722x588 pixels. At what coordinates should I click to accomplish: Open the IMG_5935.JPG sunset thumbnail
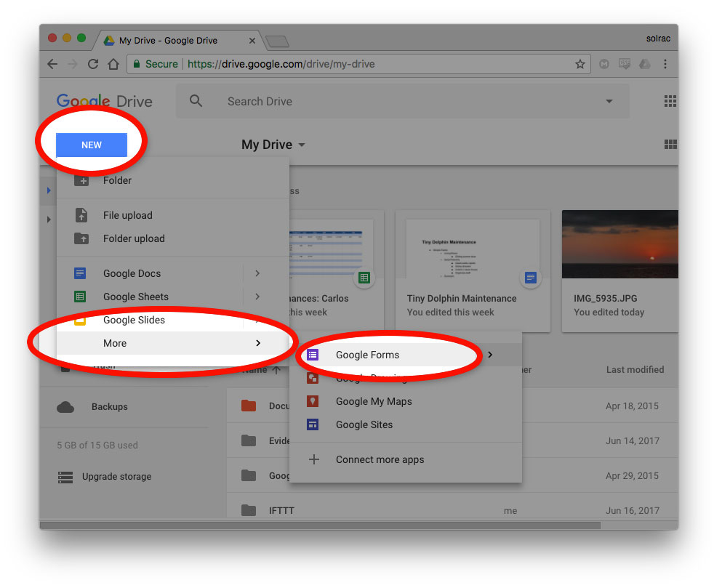619,244
